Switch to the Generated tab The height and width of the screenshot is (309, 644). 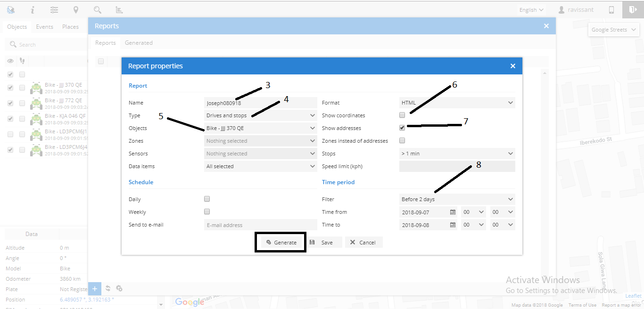click(139, 43)
